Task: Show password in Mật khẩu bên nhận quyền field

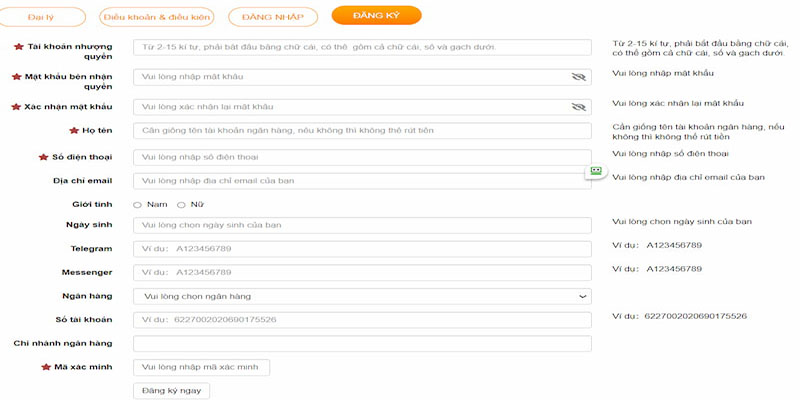Action: (579, 77)
